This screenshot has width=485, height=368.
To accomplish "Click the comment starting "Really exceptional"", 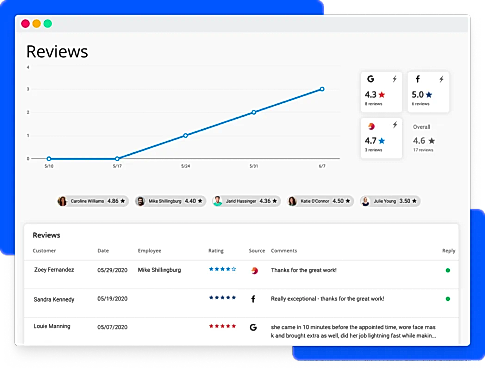I will pos(327,299).
